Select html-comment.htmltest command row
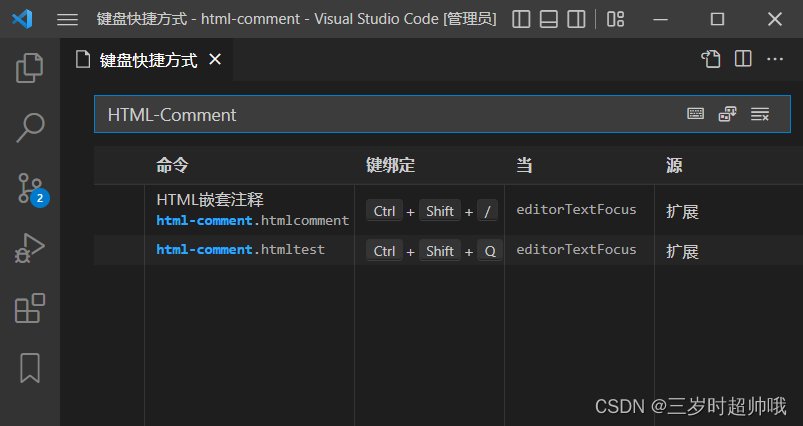This screenshot has width=803, height=426. (x=448, y=250)
